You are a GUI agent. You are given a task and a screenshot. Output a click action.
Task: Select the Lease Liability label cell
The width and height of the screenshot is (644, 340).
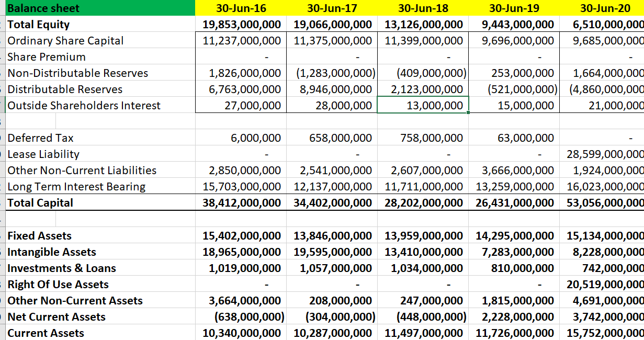click(38, 154)
